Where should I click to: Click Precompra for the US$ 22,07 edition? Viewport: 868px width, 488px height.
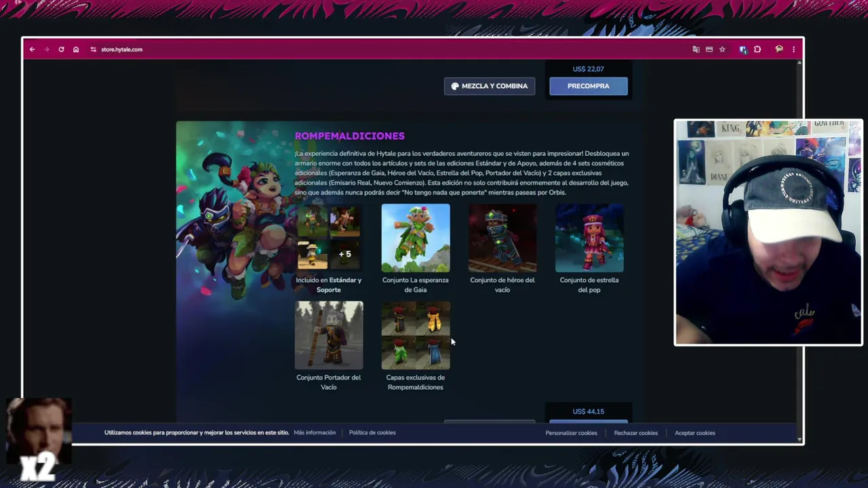589,86
